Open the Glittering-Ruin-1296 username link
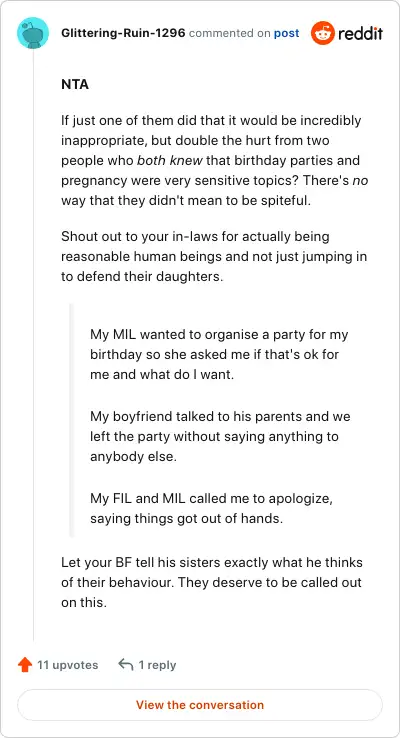Viewport: 400px width, 738px height. click(x=123, y=33)
